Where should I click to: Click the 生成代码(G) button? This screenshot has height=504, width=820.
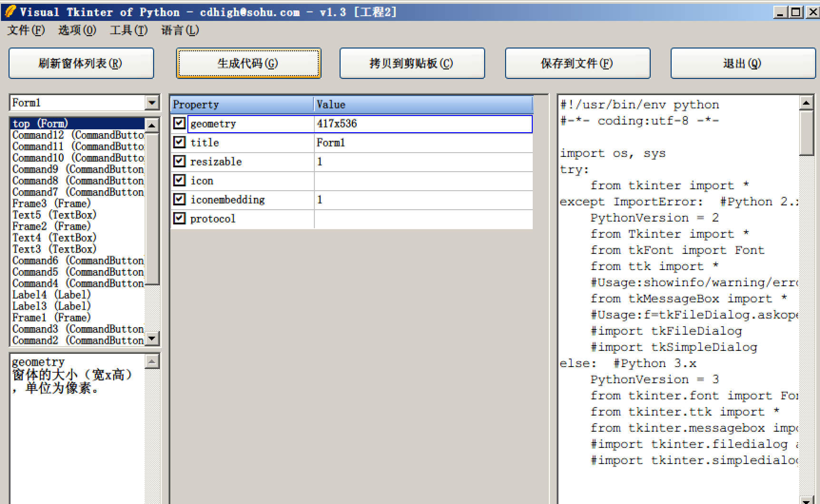(x=248, y=63)
